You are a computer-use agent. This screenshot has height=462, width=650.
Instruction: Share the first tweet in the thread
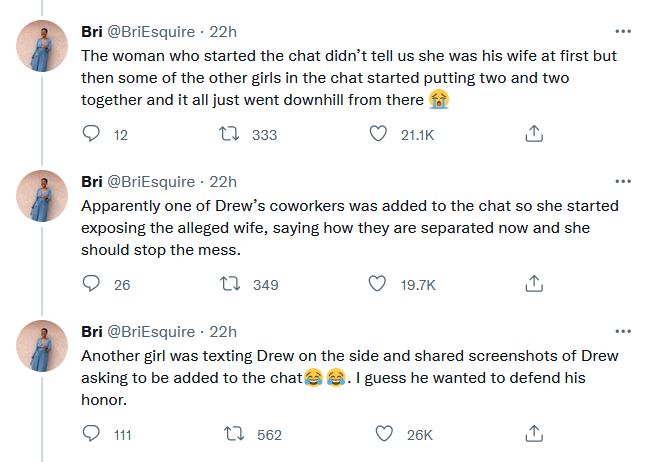pos(534,134)
